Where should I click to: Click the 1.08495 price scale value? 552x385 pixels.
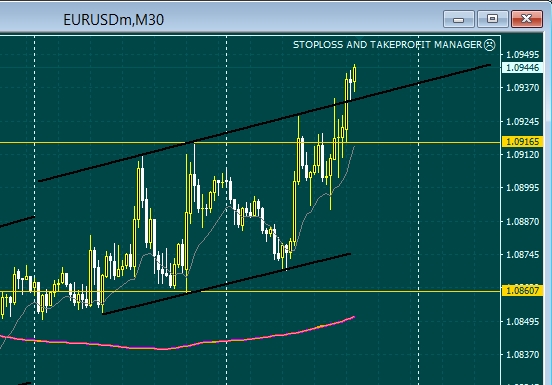(x=522, y=321)
